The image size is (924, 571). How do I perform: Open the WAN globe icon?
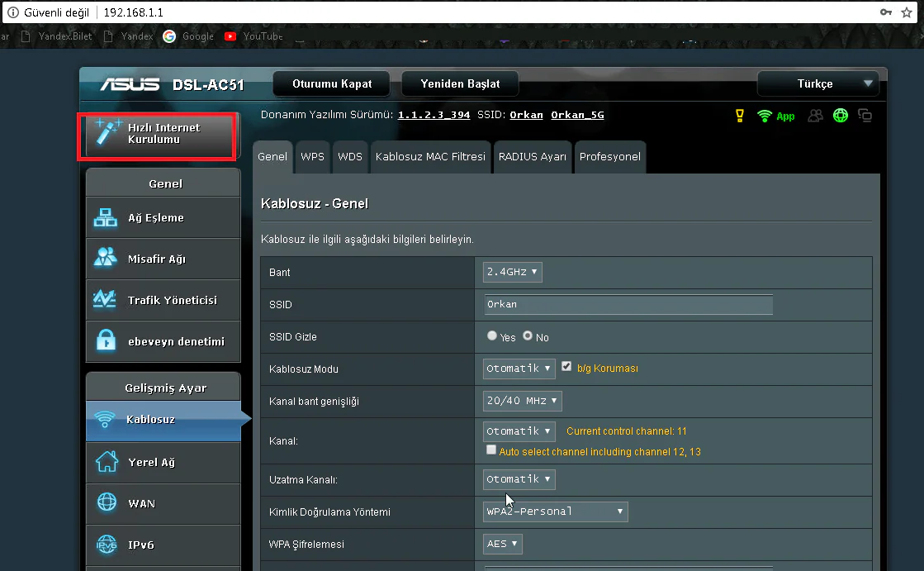107,503
